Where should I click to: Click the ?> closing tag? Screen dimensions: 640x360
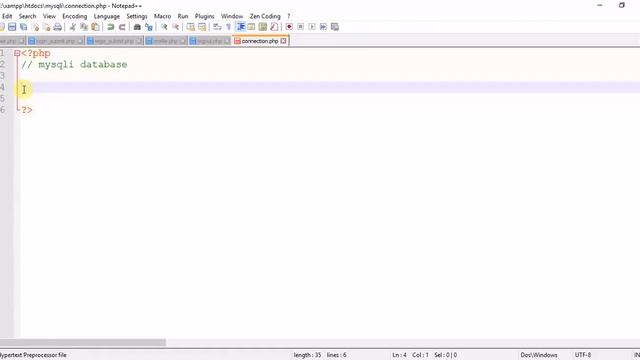point(27,110)
